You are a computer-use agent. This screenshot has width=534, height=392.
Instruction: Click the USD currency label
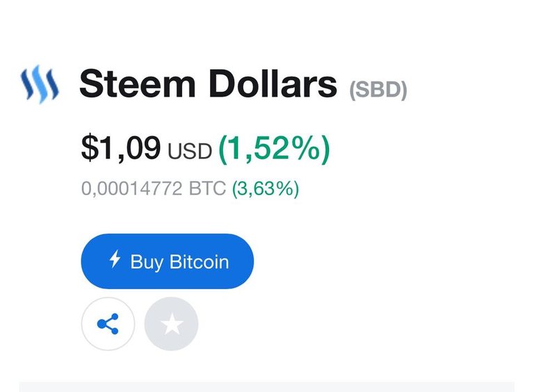189,151
